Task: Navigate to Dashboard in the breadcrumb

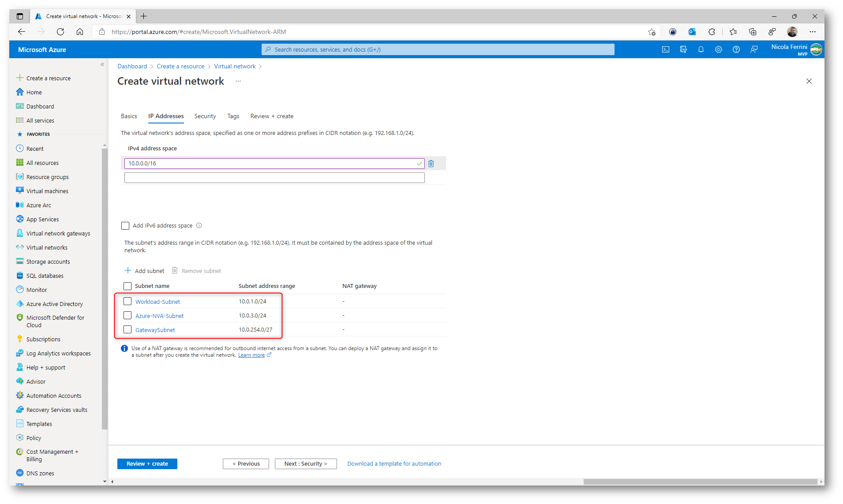Action: 132,66
